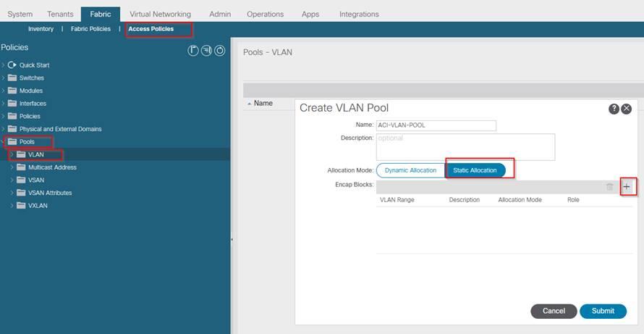Select the VXLAN tree item

pos(38,205)
